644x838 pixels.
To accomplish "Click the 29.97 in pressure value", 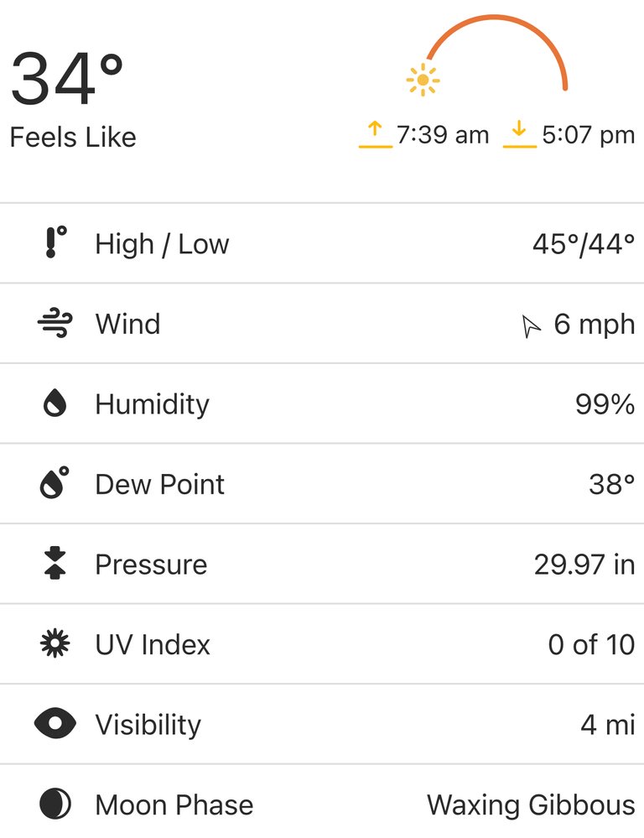I will [x=584, y=565].
